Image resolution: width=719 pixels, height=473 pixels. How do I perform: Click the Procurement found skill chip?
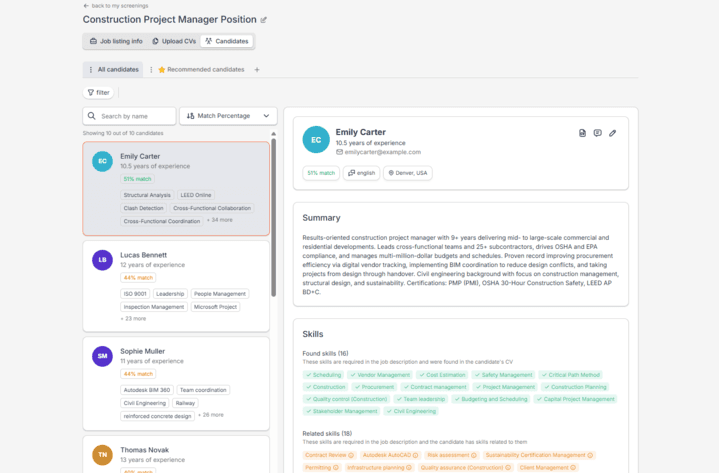(374, 387)
